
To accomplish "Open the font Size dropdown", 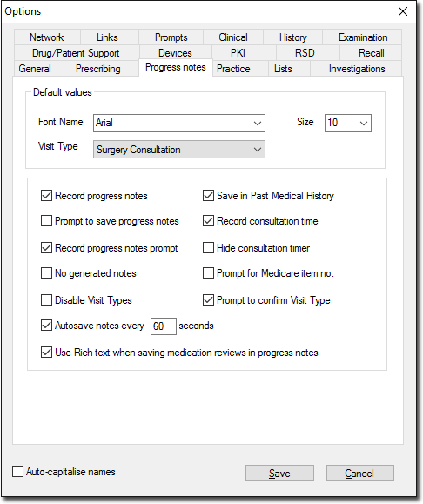I will point(348,123).
